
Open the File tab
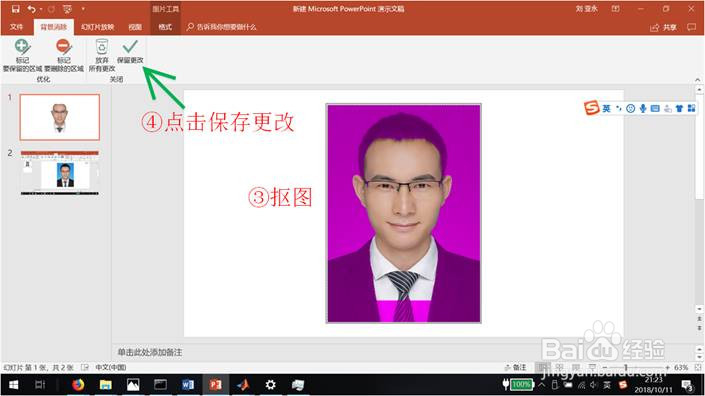pyautogui.click(x=16, y=27)
